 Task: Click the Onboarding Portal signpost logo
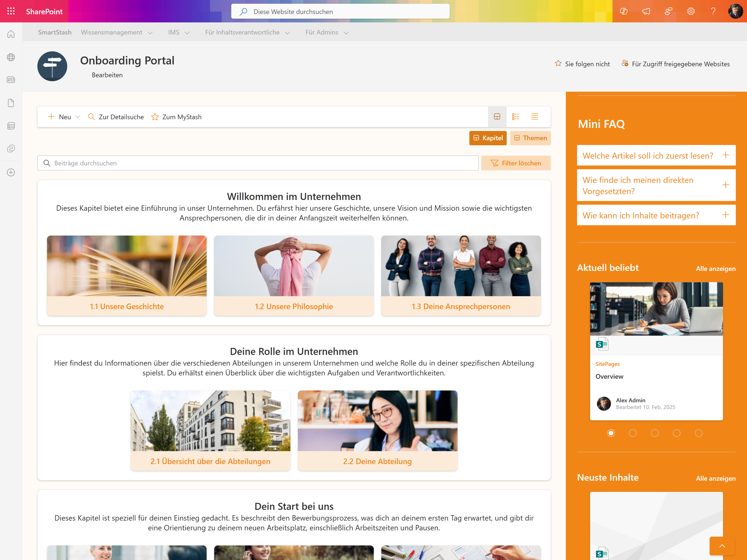click(52, 66)
